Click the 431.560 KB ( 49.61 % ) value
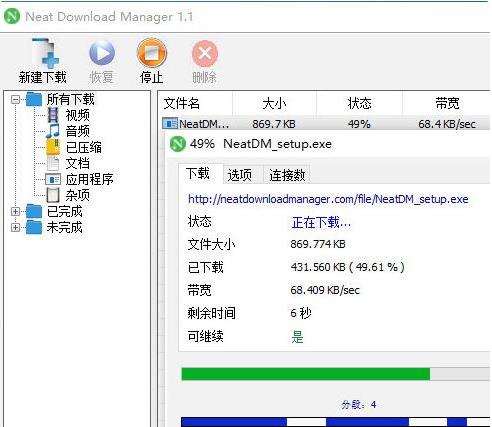The width and height of the screenshot is (492, 427). click(348, 267)
